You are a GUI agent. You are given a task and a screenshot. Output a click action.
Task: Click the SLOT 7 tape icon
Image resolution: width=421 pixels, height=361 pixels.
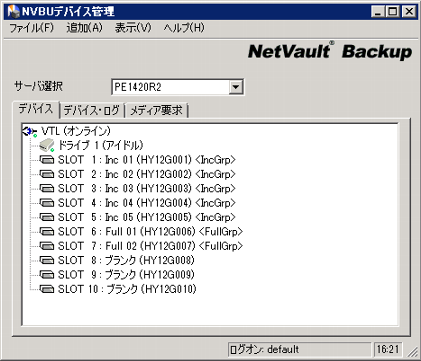[47, 246]
